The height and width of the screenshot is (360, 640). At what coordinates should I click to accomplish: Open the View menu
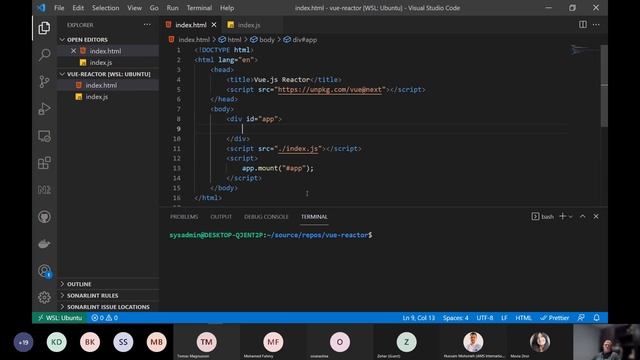coord(134,8)
